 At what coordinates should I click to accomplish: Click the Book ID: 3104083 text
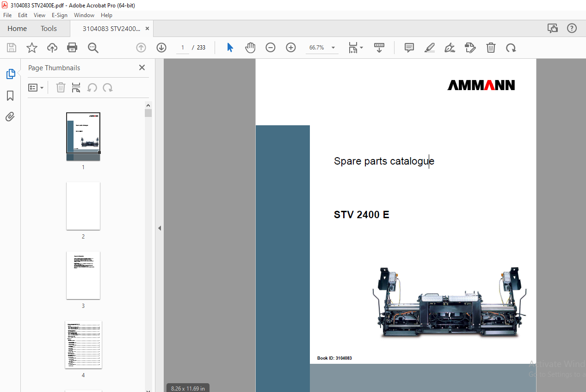coord(334,358)
